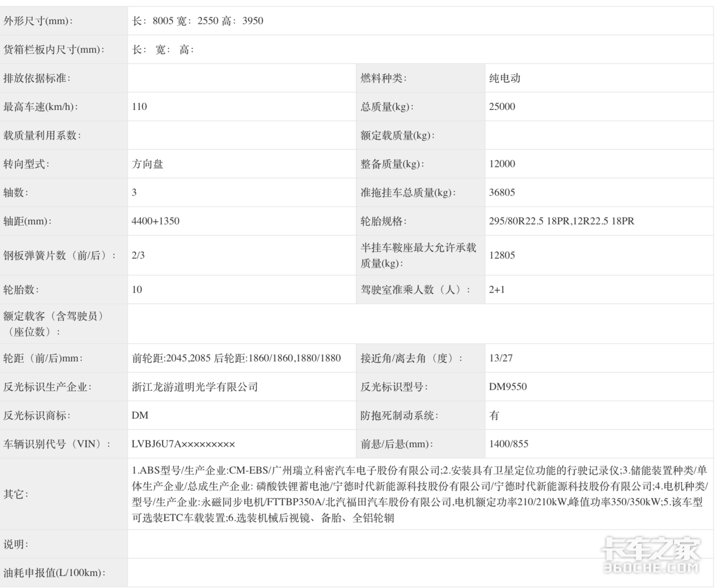Select the 最高车速 value 110

point(139,107)
